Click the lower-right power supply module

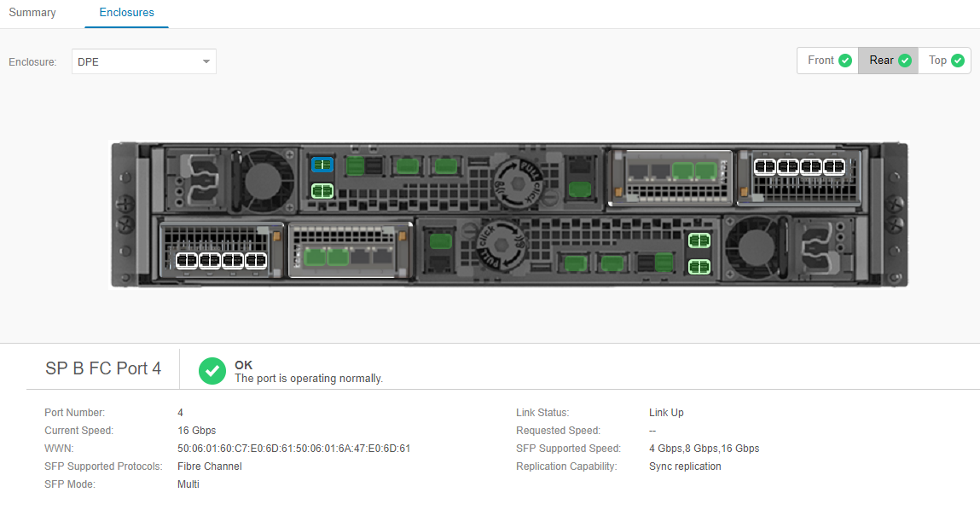coord(825,248)
